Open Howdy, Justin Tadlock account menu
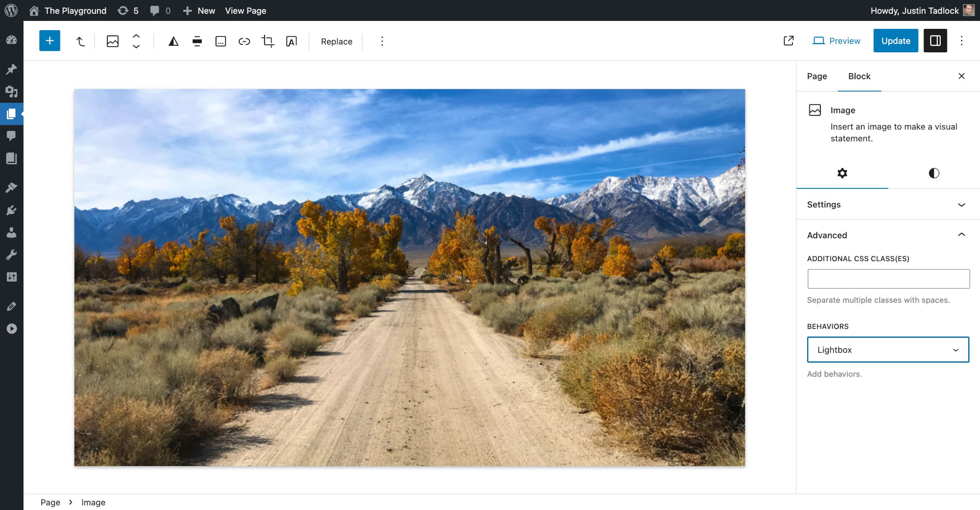This screenshot has height=510, width=980. click(x=922, y=11)
